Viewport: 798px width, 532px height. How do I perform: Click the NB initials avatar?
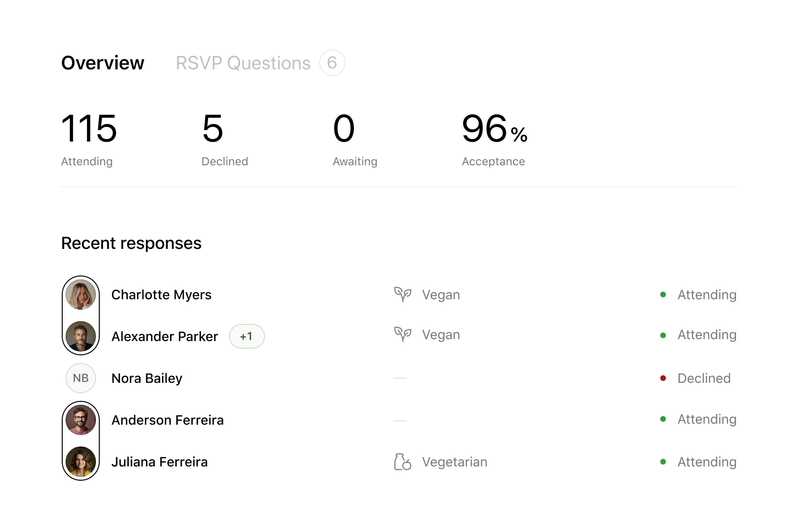point(81,378)
